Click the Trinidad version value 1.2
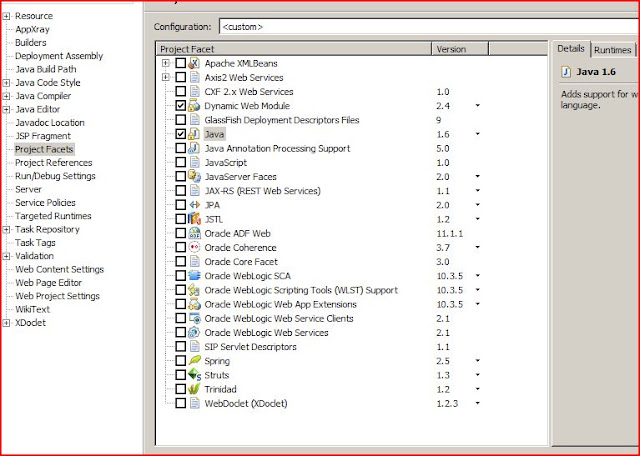The width and height of the screenshot is (640, 456). click(x=443, y=389)
